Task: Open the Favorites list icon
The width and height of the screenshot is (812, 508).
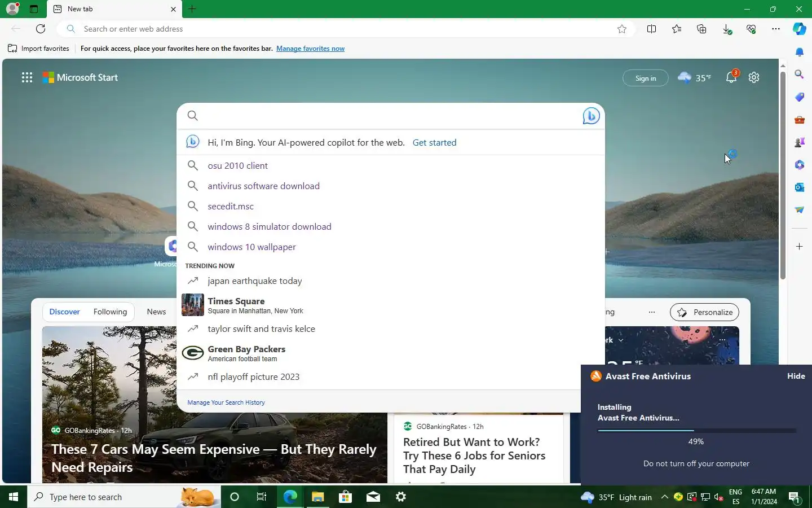Action: [677, 29]
